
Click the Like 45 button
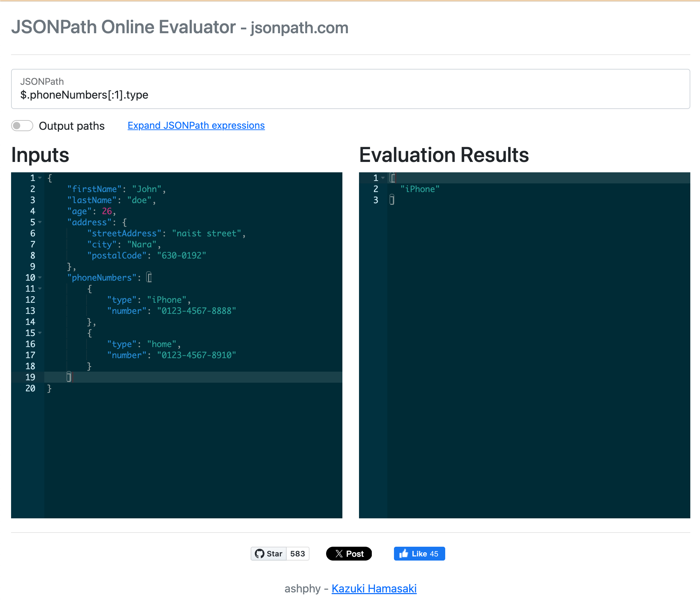[419, 554]
